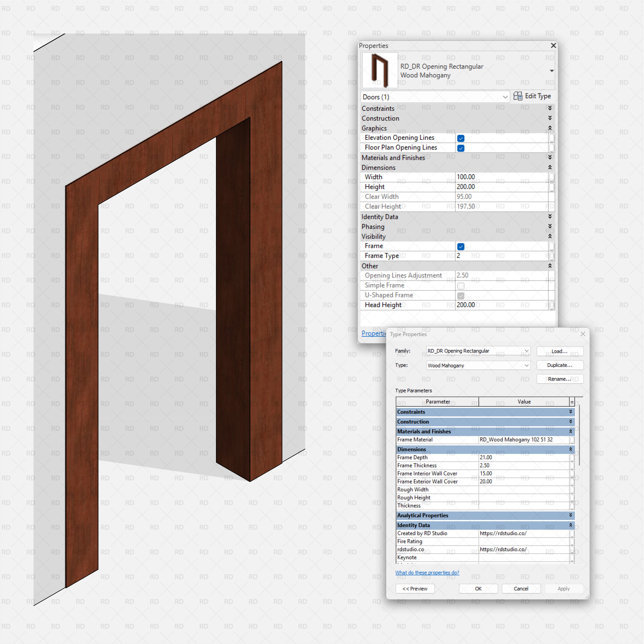Open the "What do these properties do?" link
This screenshot has width=644, height=644.
(x=427, y=573)
